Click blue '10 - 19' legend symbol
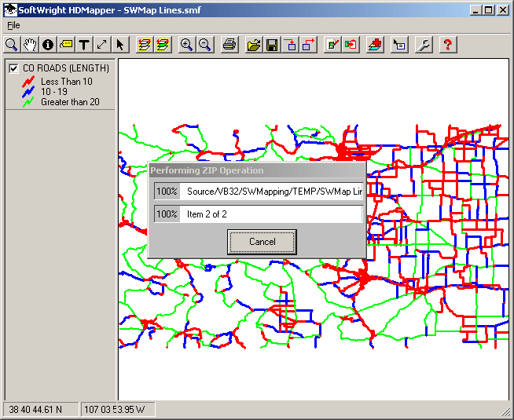Screen dimensions: 514x420 click(x=28, y=92)
